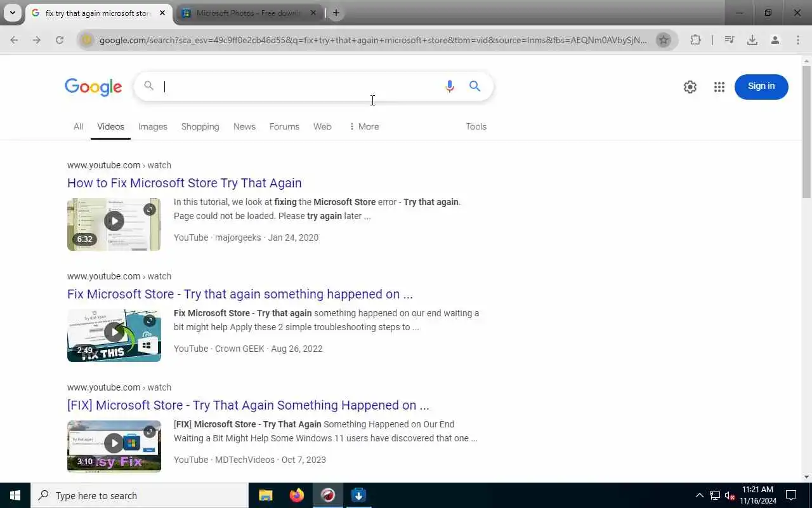Open Chrome profile icon
812x508 pixels.
775,40
